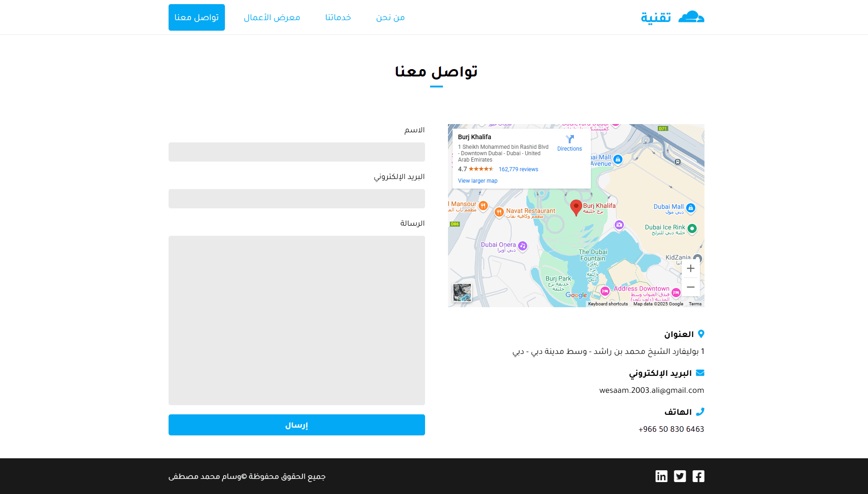This screenshot has width=868, height=494.
Task: Open the Twitter footer icon
Action: [680, 476]
